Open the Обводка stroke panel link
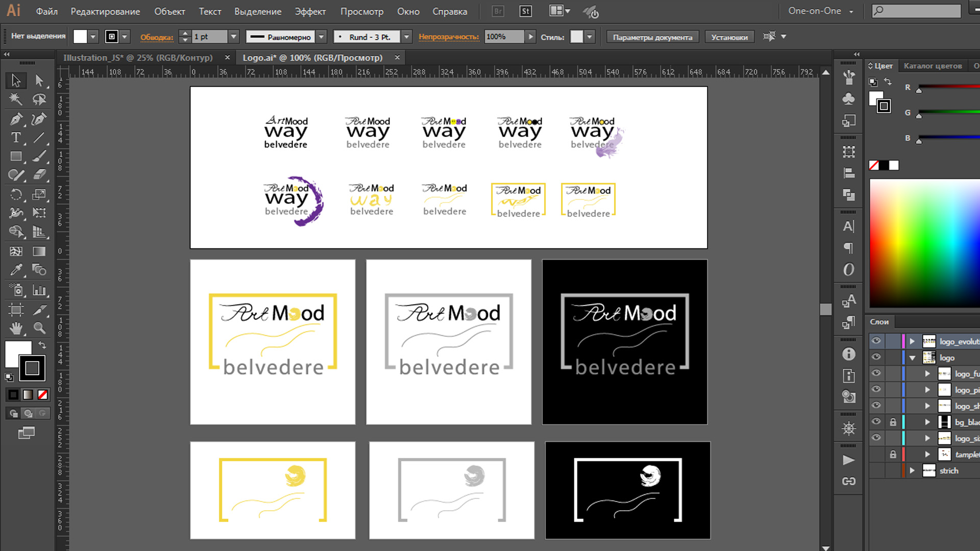980x551 pixels. [x=157, y=37]
